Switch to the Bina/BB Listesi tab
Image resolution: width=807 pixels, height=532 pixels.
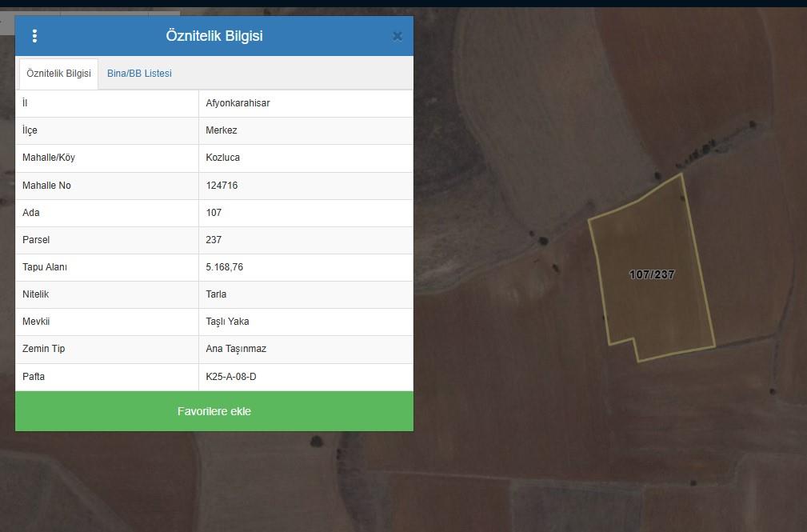click(139, 74)
